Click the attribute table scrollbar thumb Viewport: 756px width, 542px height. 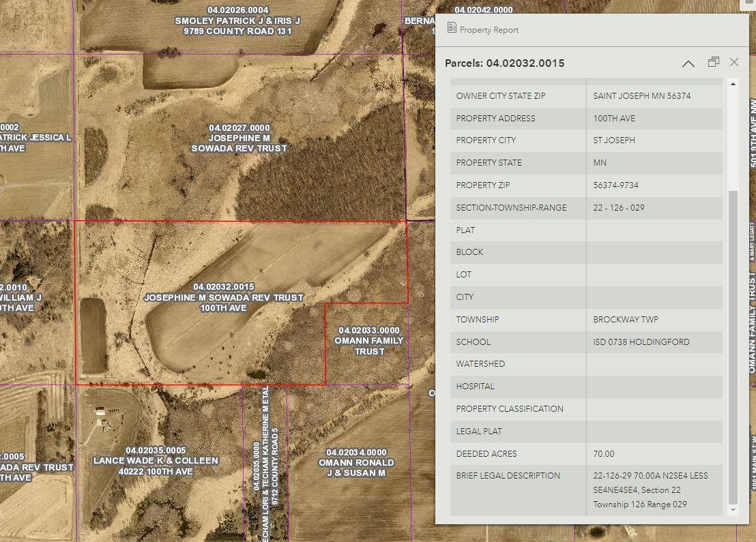pos(733,341)
